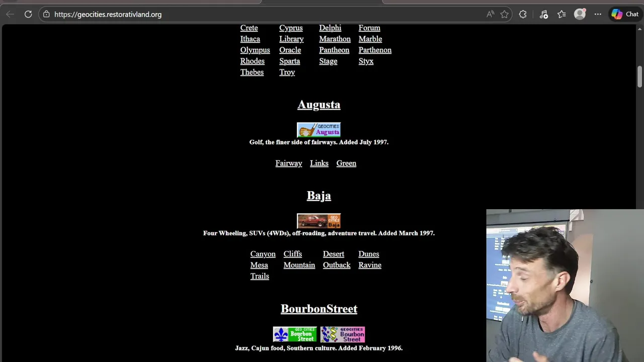Click text 'Four Wheeling, SUVs (4WDs), off-roading'
Image resolution: width=644 pixels, height=362 pixels.
point(265,233)
